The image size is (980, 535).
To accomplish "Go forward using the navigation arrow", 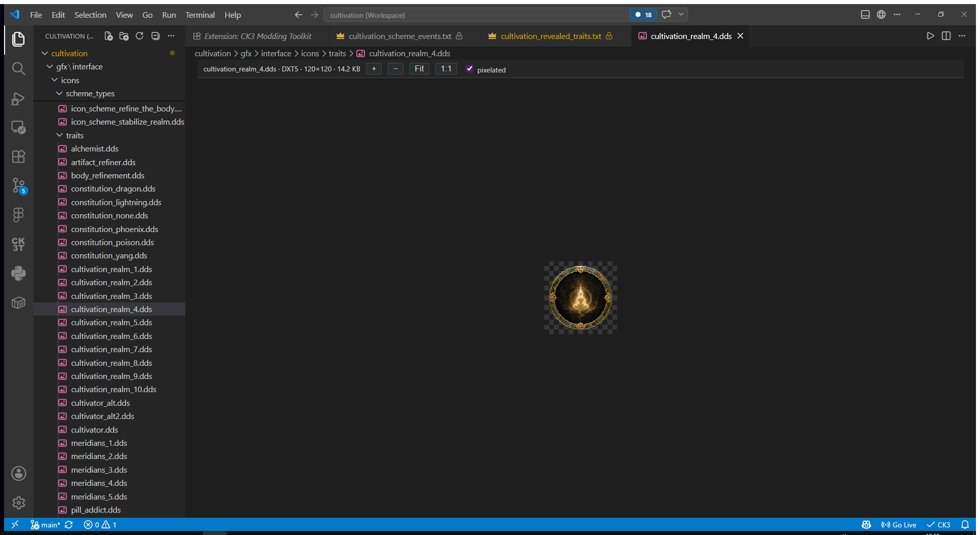I will tap(314, 15).
